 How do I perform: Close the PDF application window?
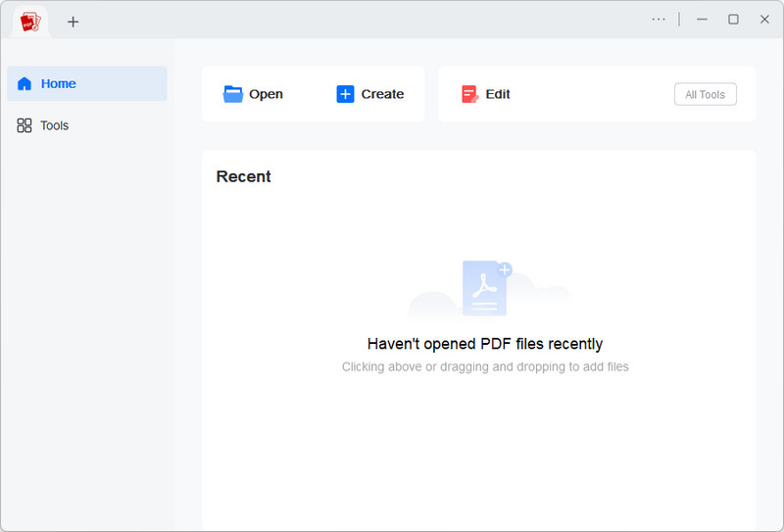click(764, 20)
